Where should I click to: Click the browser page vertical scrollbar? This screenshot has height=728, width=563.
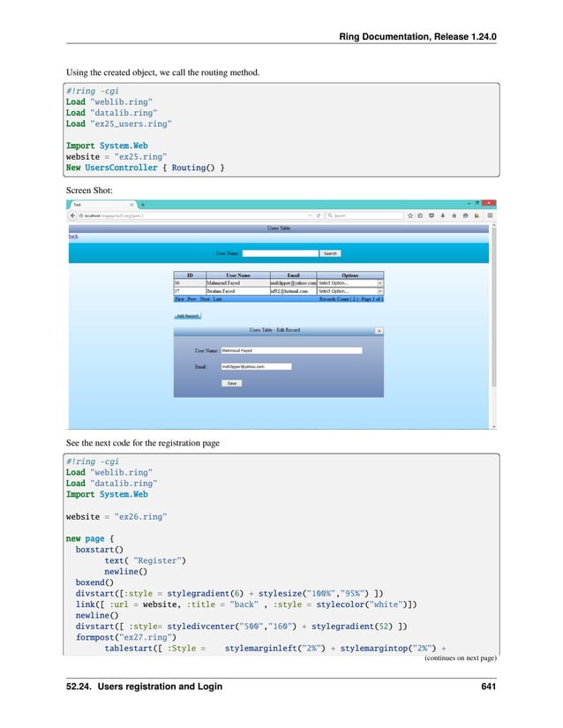(x=494, y=306)
